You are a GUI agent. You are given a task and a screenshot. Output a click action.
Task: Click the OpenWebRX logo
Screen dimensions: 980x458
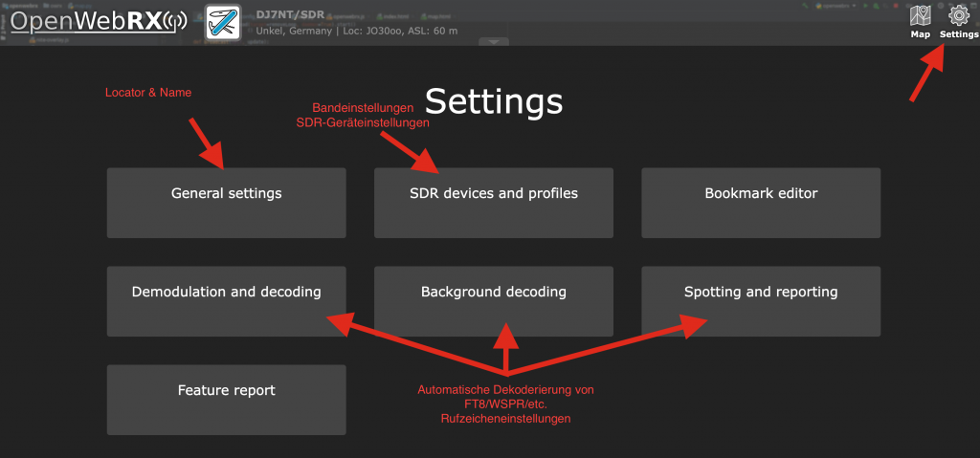coord(99,21)
